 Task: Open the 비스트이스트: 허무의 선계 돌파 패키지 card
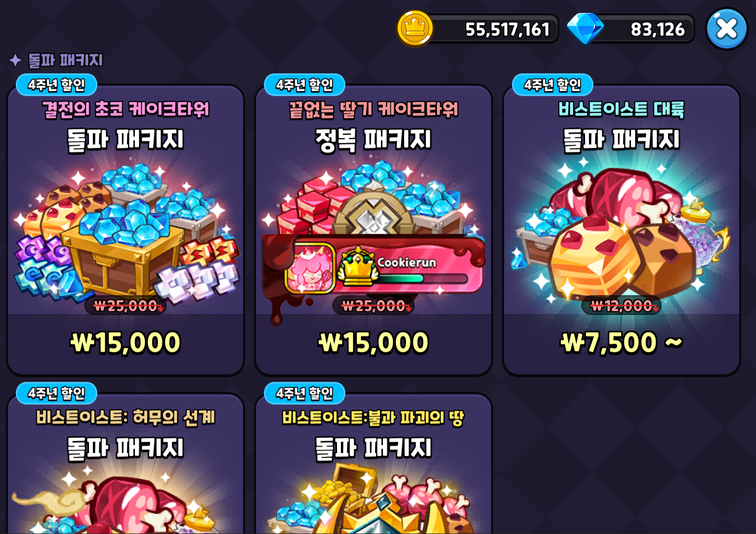point(126,462)
